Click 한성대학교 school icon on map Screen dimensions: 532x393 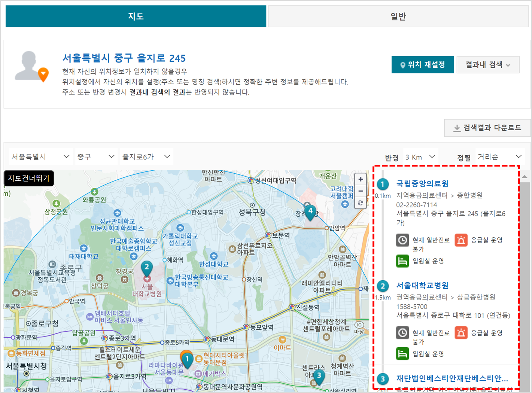click(x=214, y=256)
